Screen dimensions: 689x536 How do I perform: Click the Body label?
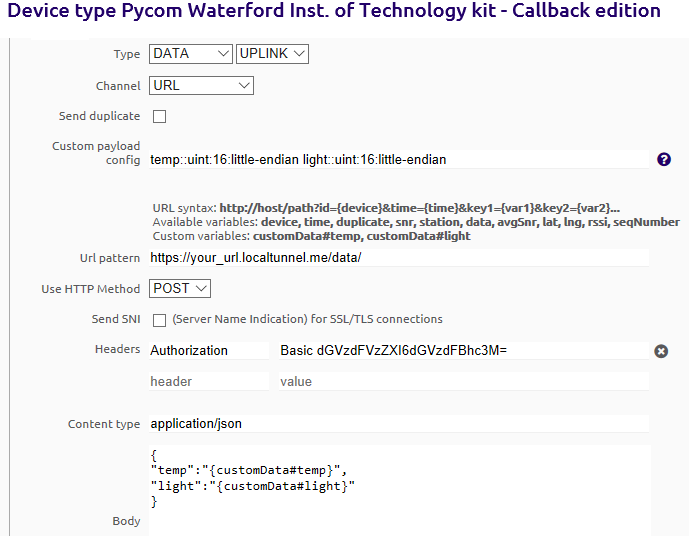coord(127,521)
